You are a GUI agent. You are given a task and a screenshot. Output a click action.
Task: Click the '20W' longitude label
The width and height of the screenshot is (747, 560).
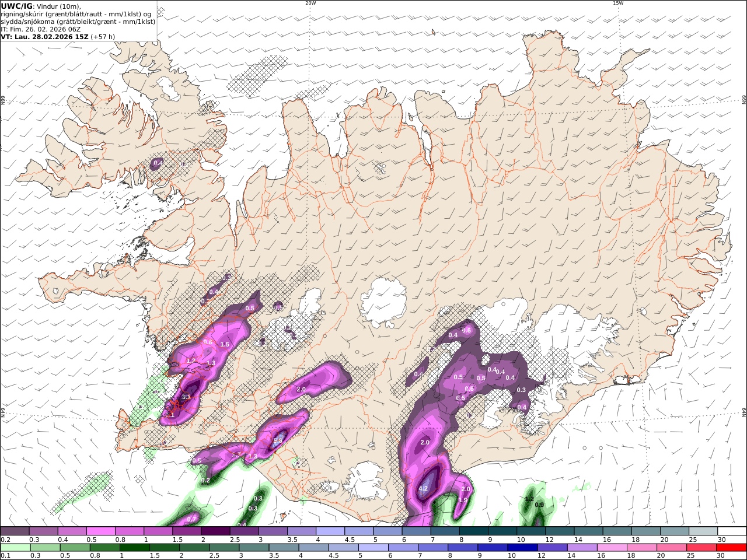[x=310, y=3]
